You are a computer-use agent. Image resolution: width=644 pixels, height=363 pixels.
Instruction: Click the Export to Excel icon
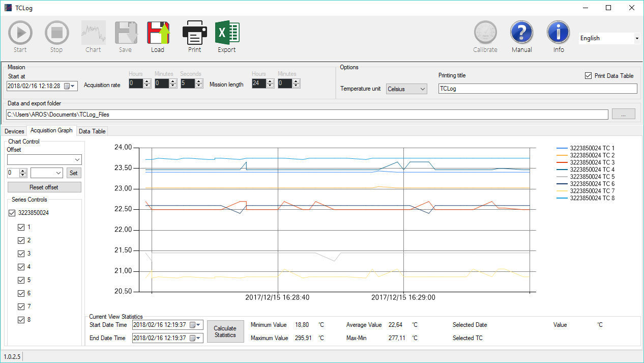(227, 32)
